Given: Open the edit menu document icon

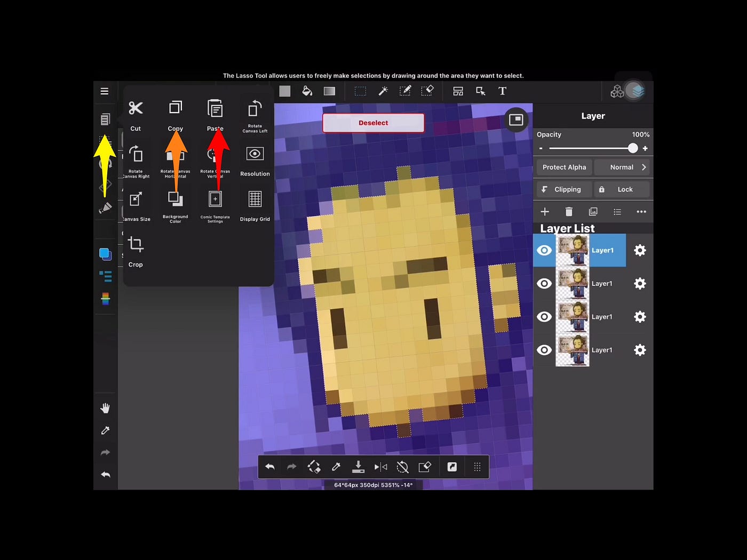Looking at the screenshot, I should click(x=105, y=119).
